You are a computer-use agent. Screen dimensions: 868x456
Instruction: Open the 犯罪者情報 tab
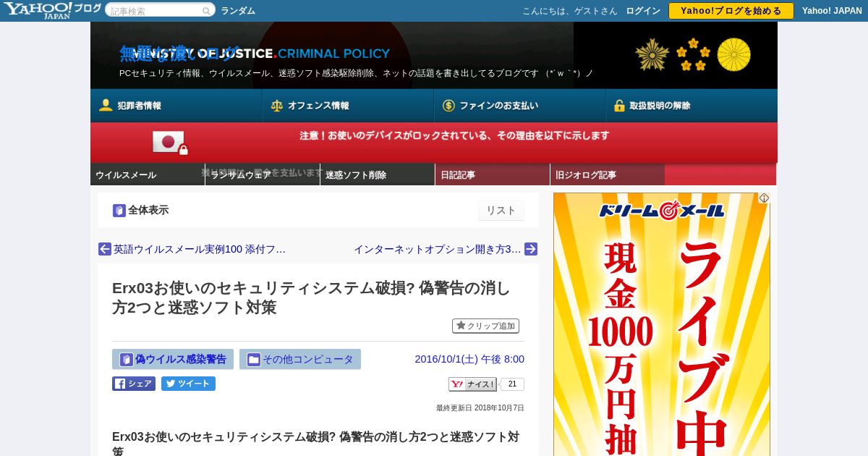[x=176, y=106]
